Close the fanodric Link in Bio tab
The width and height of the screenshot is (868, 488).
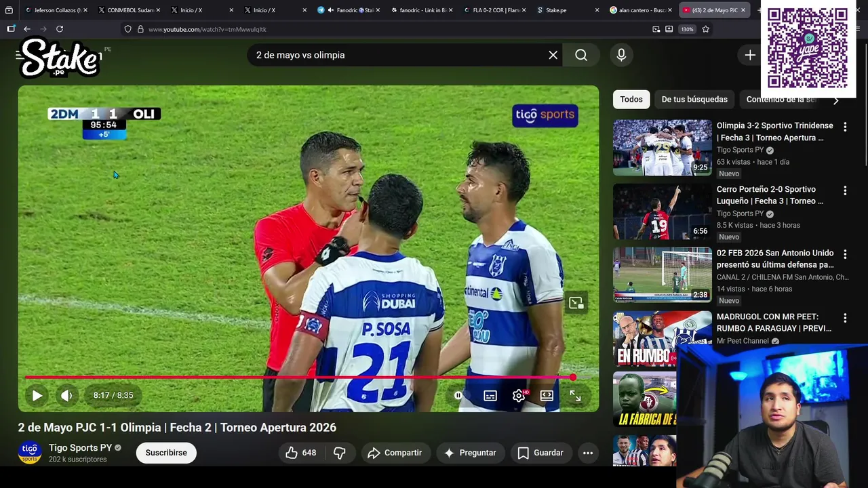pyautogui.click(x=450, y=10)
